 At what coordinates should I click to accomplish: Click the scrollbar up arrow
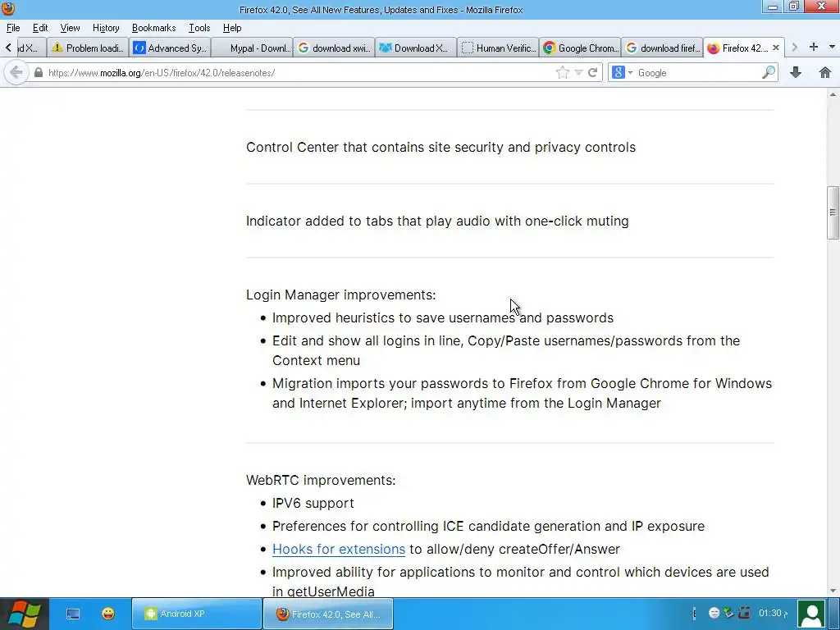[833, 95]
